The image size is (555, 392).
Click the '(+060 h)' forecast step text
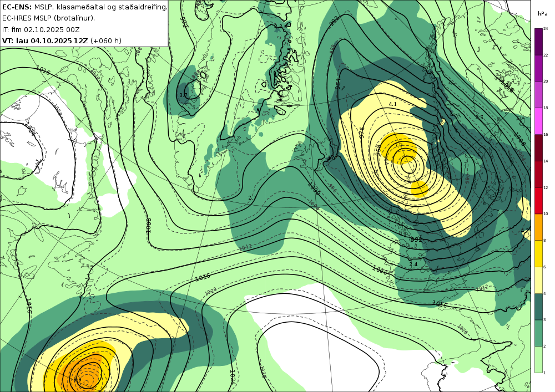click(x=106, y=40)
